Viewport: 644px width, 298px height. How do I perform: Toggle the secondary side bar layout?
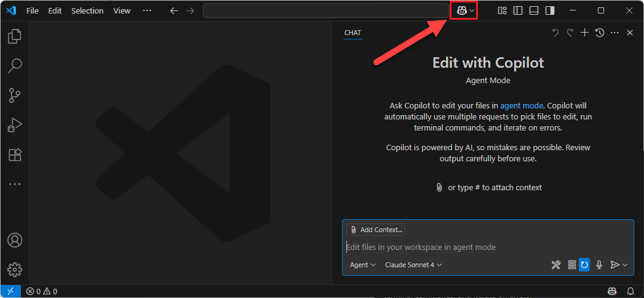[550, 10]
